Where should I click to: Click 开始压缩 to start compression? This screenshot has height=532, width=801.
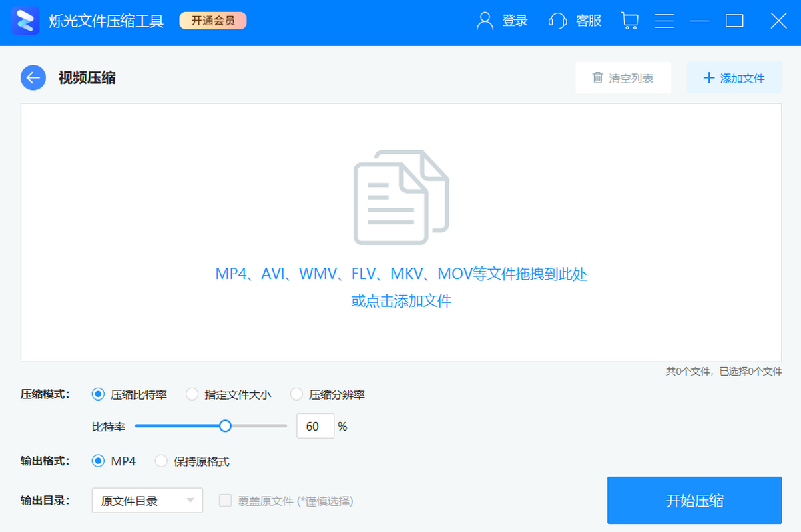[694, 501]
